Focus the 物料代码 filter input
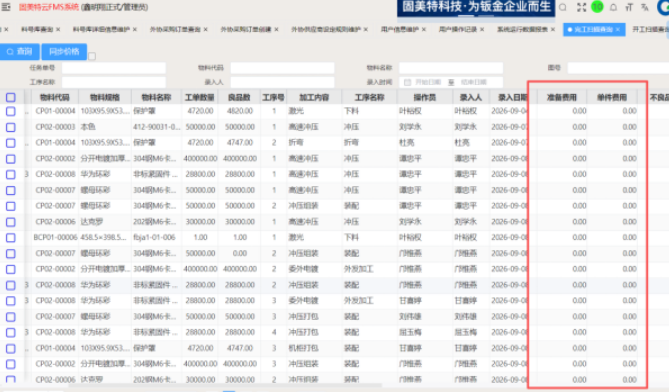This screenshot has width=669, height=392. point(282,68)
